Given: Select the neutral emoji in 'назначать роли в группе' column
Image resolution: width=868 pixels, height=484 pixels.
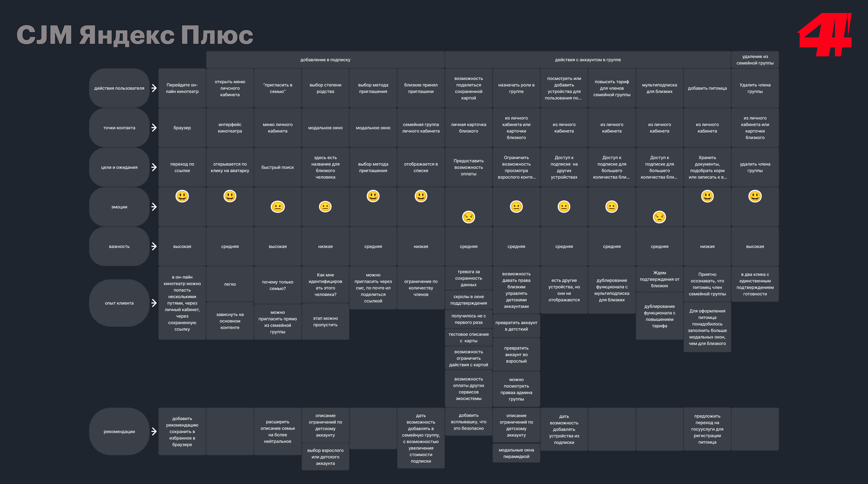Looking at the screenshot, I should tap(516, 207).
